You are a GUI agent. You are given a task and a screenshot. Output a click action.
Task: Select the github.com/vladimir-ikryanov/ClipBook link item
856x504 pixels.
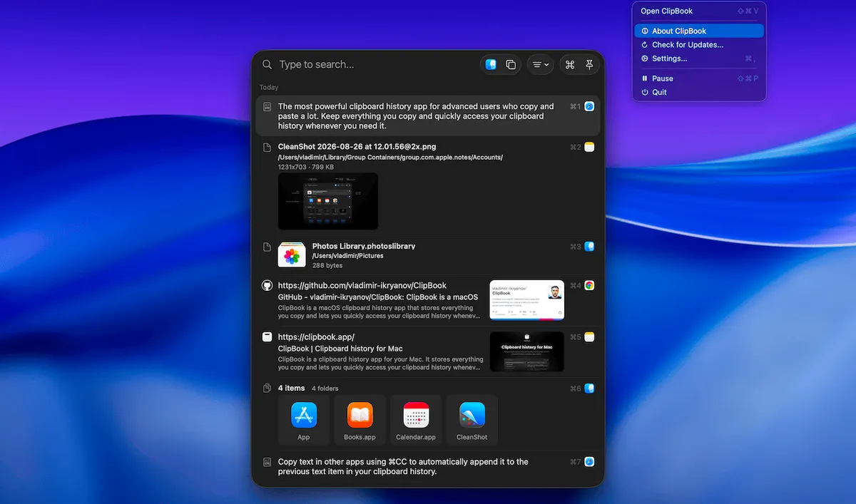tap(428, 300)
